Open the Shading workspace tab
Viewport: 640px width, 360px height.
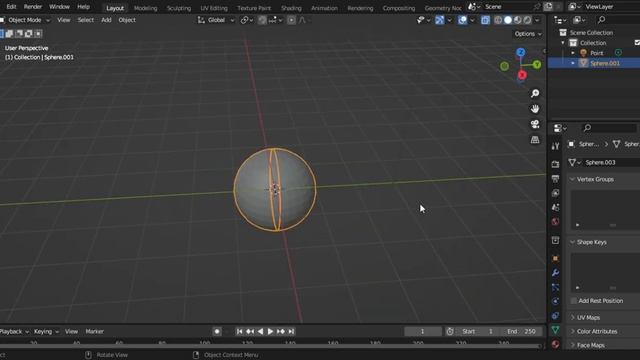pyautogui.click(x=291, y=8)
